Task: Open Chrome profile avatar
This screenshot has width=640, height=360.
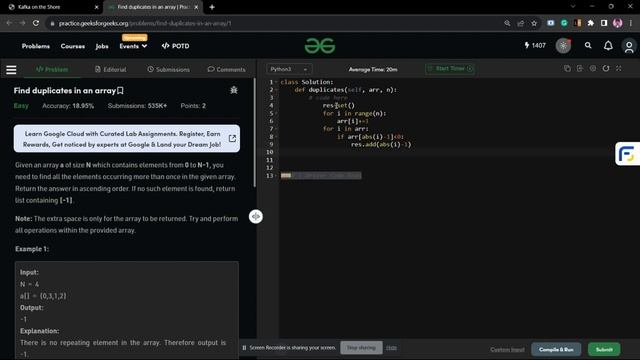Action: (618, 23)
